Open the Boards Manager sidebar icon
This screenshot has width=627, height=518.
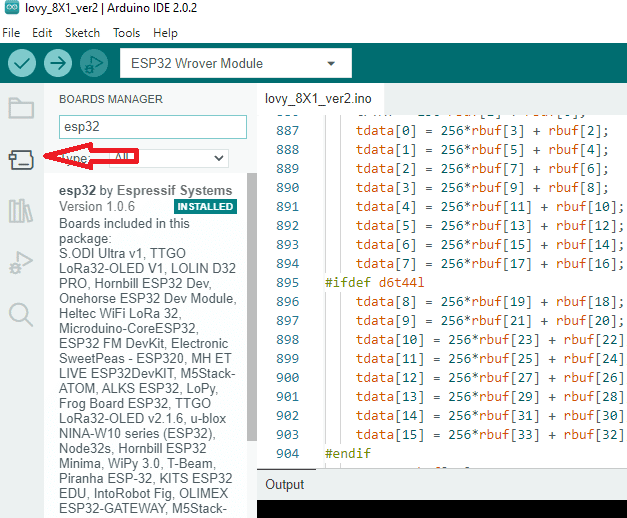coord(21,160)
